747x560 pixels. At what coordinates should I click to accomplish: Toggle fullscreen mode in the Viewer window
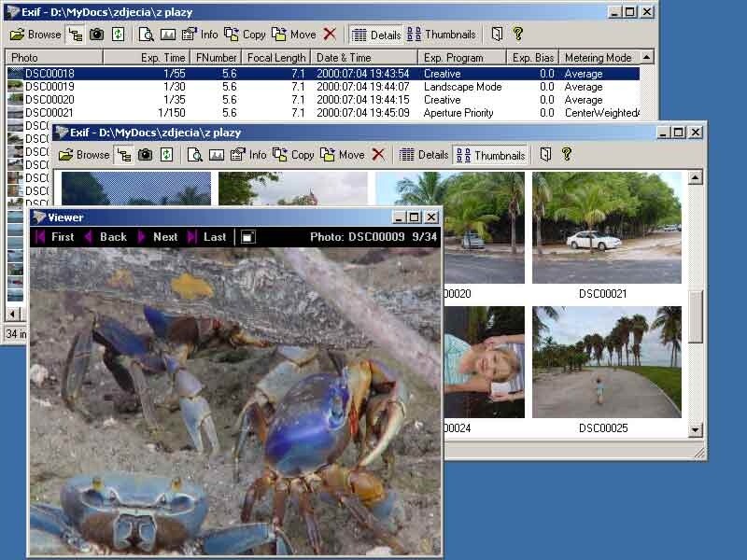coord(247,237)
